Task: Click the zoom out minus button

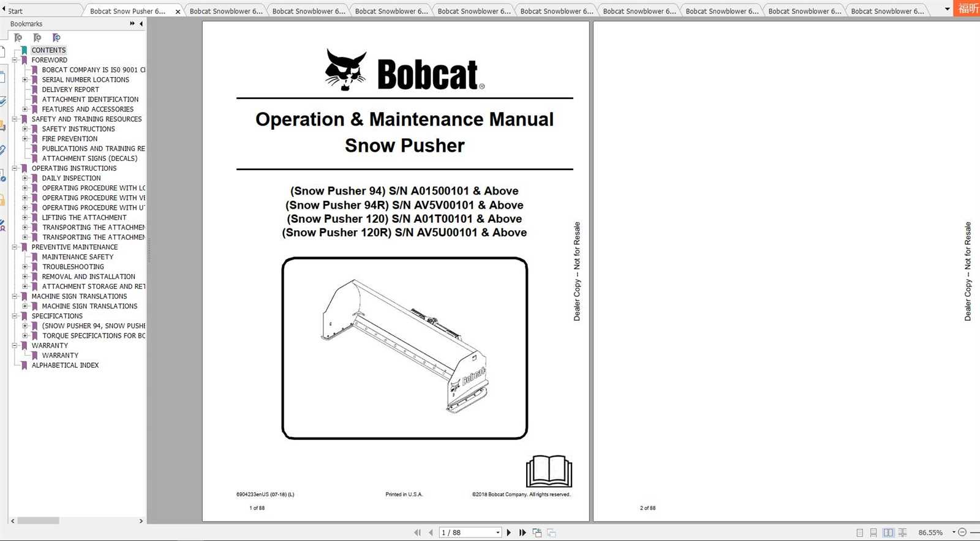Action: click(962, 532)
